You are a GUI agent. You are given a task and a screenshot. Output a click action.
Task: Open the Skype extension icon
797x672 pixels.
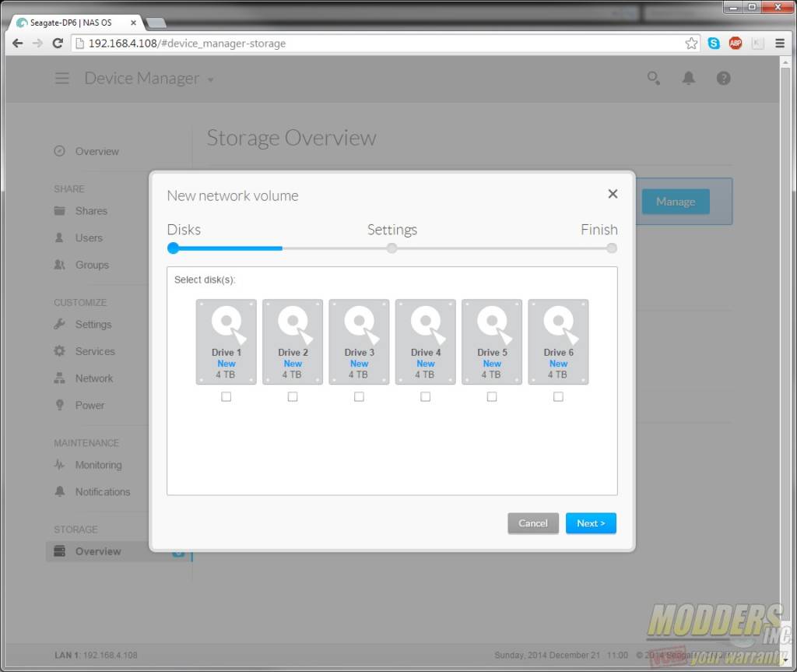[714, 44]
